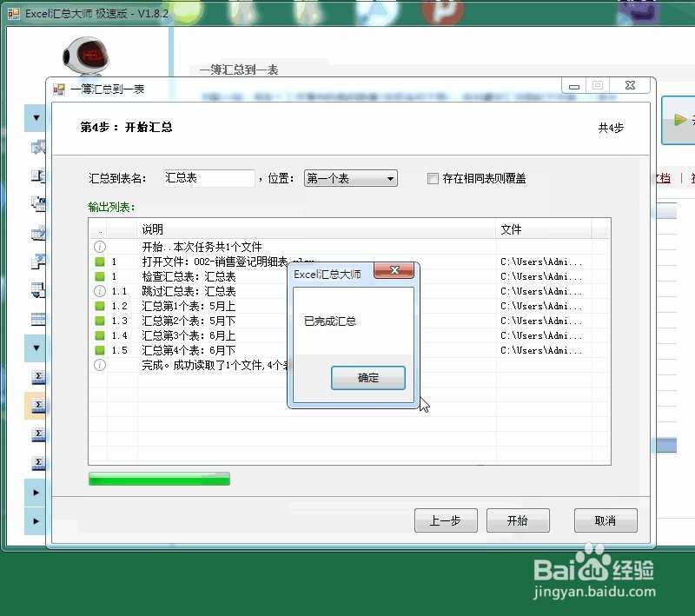The image size is (695, 616).
Task: Click the sixth sidebar table-download icon
Action: pyautogui.click(x=38, y=290)
